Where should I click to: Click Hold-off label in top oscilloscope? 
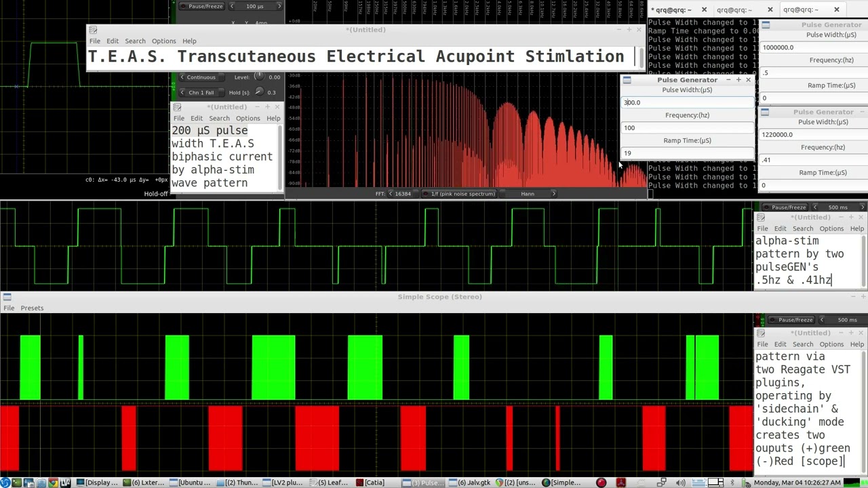coord(155,194)
